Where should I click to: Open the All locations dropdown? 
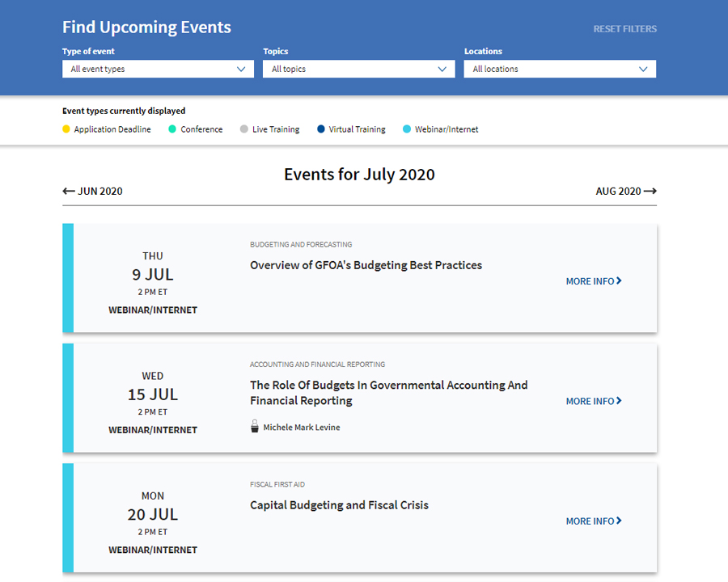(560, 70)
